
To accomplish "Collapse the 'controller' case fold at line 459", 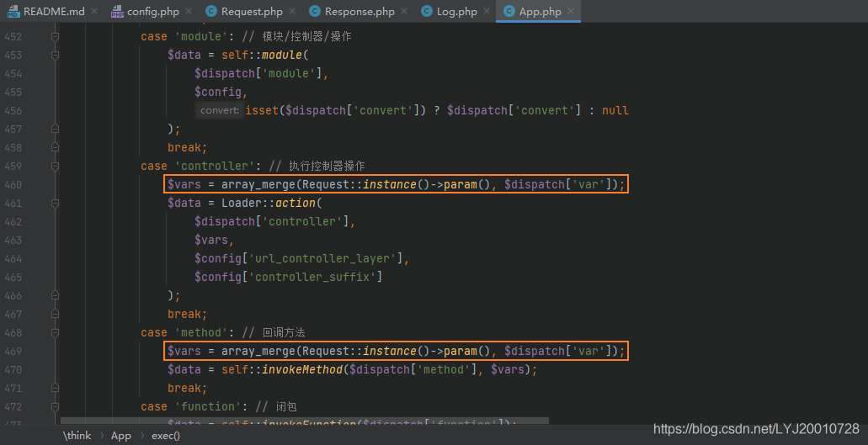I will [x=55, y=166].
